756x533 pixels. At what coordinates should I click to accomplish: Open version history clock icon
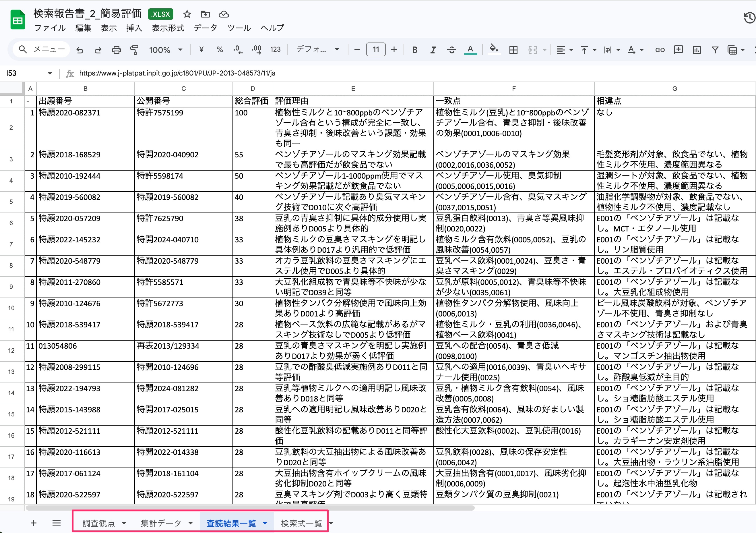(749, 18)
